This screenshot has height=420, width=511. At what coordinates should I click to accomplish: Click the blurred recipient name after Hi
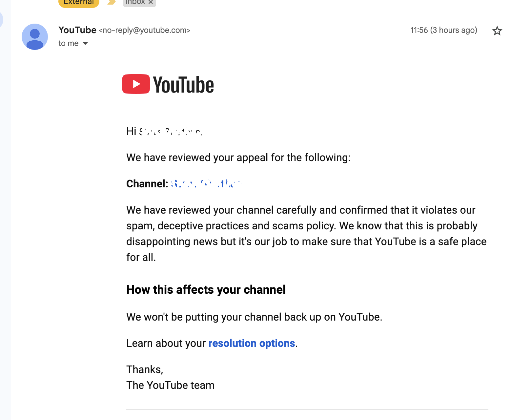tap(170, 132)
